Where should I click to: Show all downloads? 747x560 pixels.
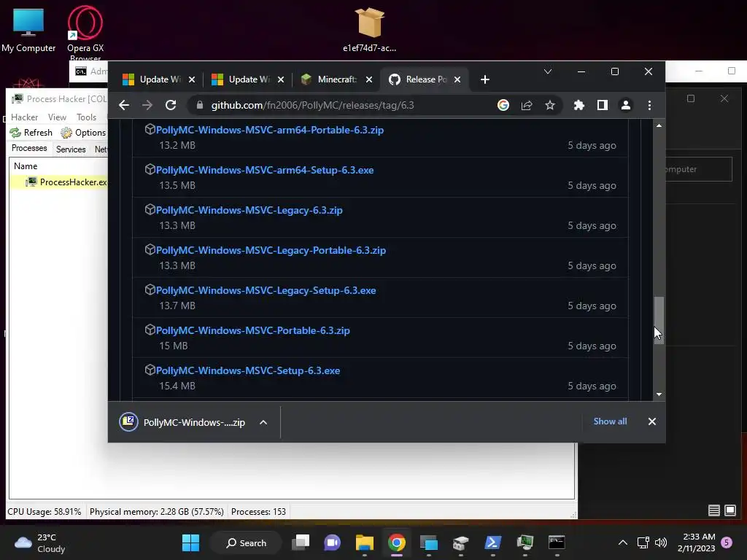pos(610,421)
